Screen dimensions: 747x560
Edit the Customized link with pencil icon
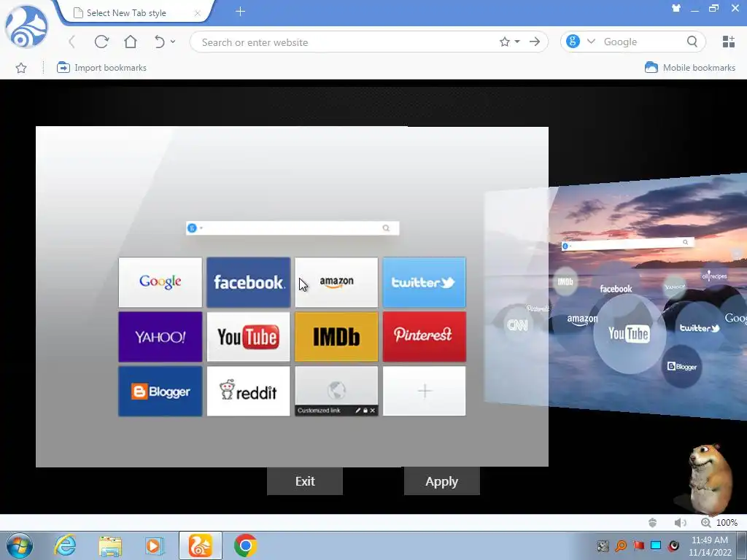point(357,411)
